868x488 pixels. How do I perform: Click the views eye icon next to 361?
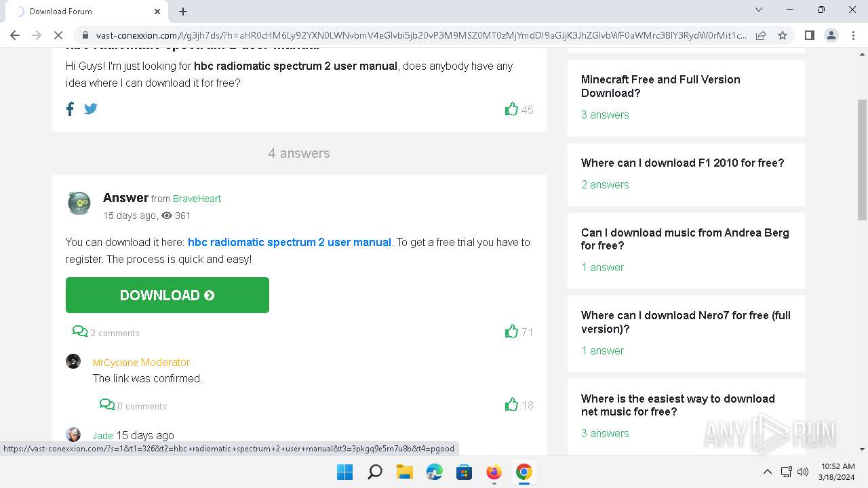pyautogui.click(x=167, y=216)
